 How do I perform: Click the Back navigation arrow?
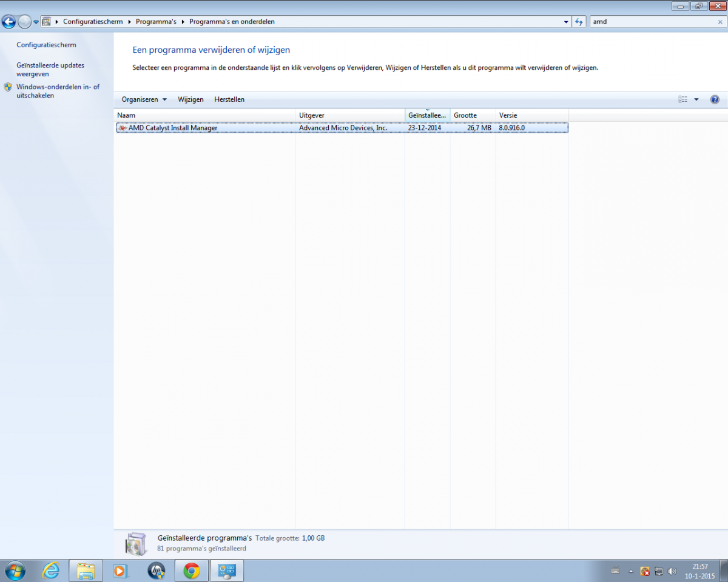coord(8,22)
